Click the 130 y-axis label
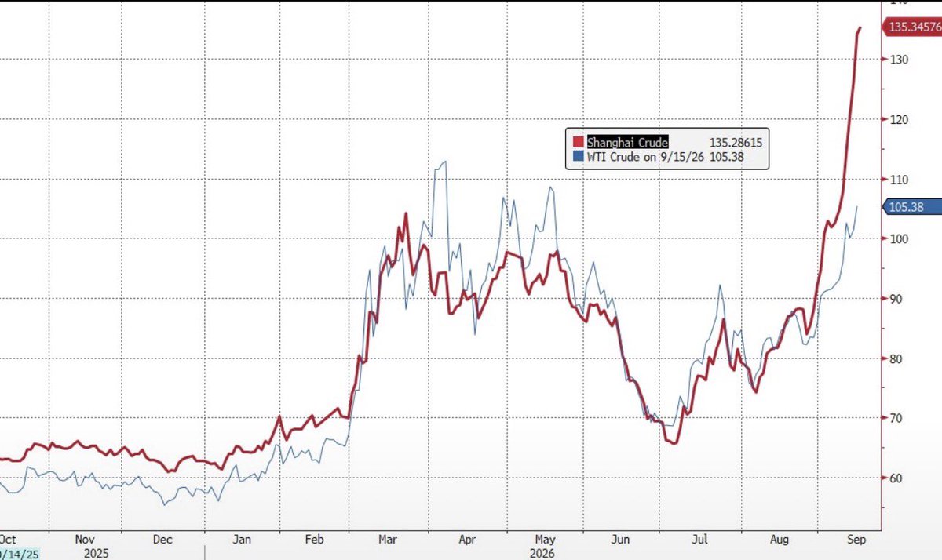Screen dimensions: 942x560 pos(899,60)
